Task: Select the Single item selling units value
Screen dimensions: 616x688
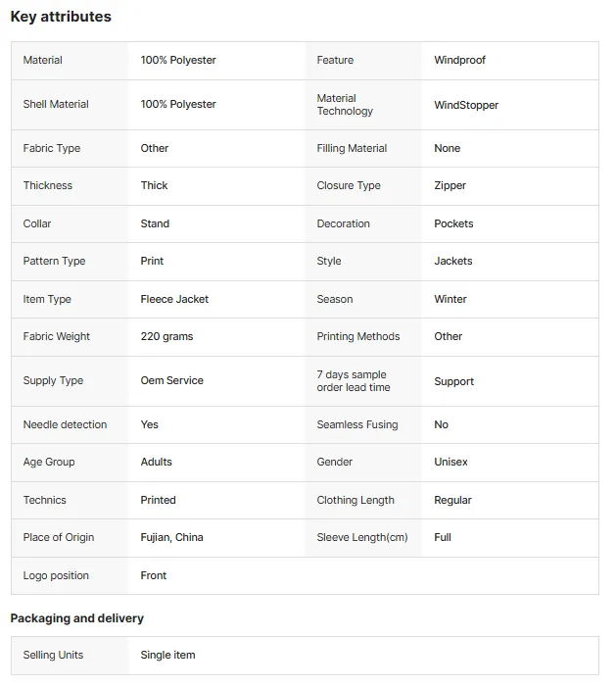Action: point(167,655)
